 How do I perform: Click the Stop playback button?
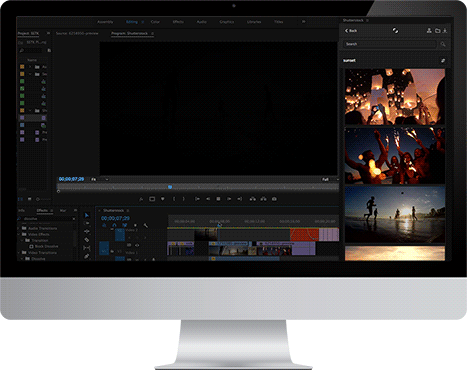pyautogui.click(x=218, y=199)
